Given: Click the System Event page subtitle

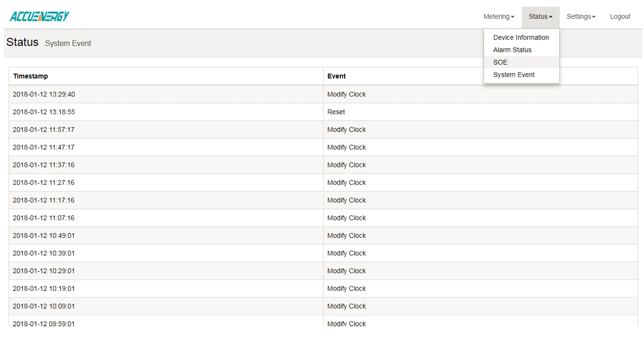Looking at the screenshot, I should tap(68, 43).
